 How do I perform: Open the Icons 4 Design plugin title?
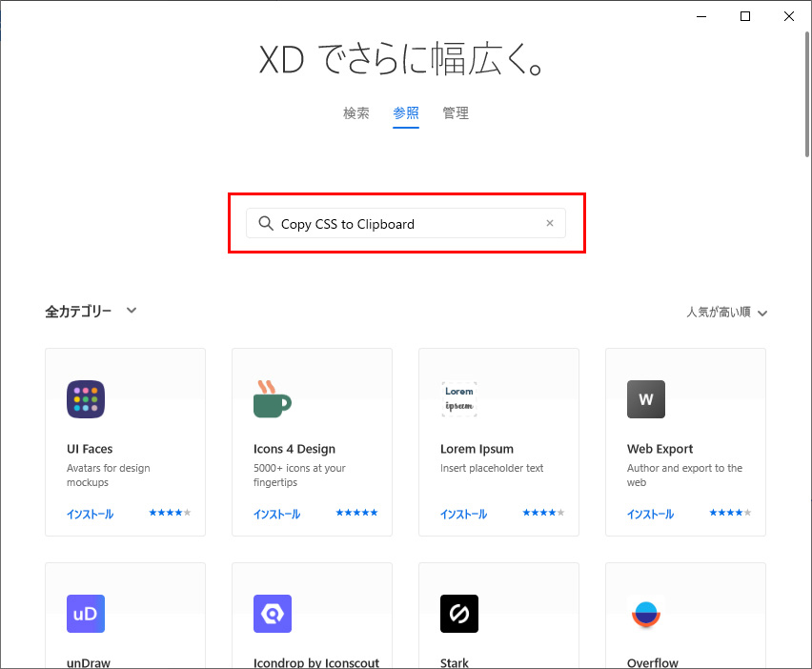(294, 449)
